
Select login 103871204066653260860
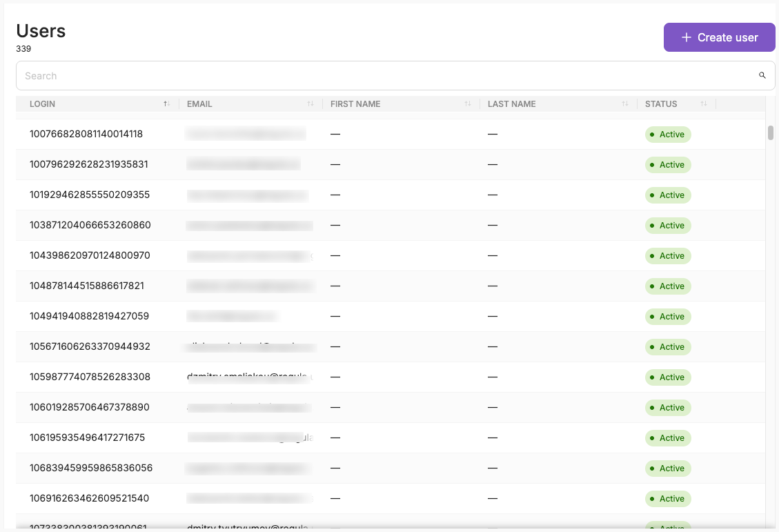[x=90, y=225]
